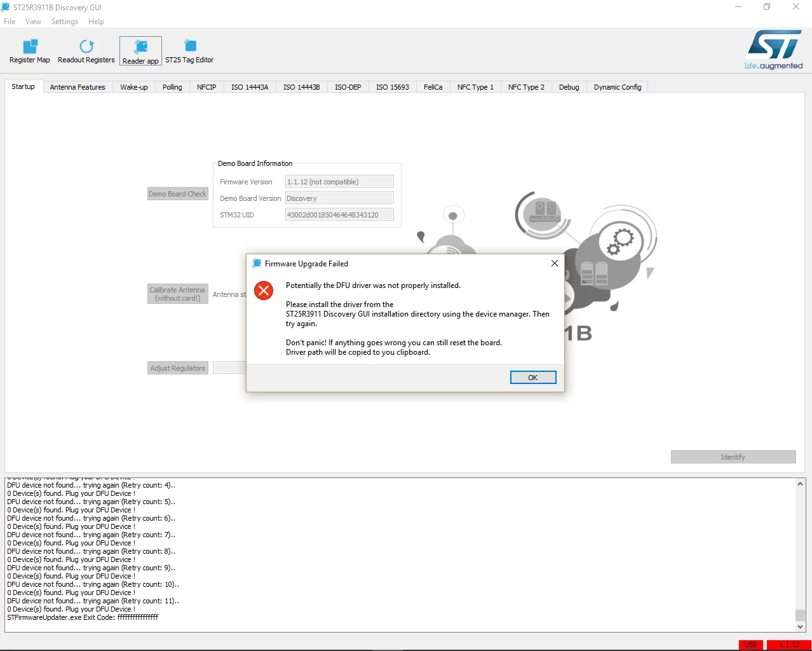Click the dialog title bar app icon
The width and height of the screenshot is (812, 651).
click(257, 263)
